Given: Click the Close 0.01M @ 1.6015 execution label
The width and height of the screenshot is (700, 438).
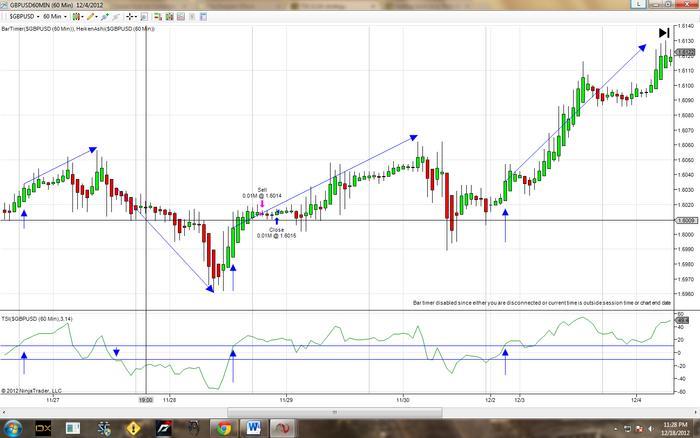Looking at the screenshot, I should click(x=276, y=233).
